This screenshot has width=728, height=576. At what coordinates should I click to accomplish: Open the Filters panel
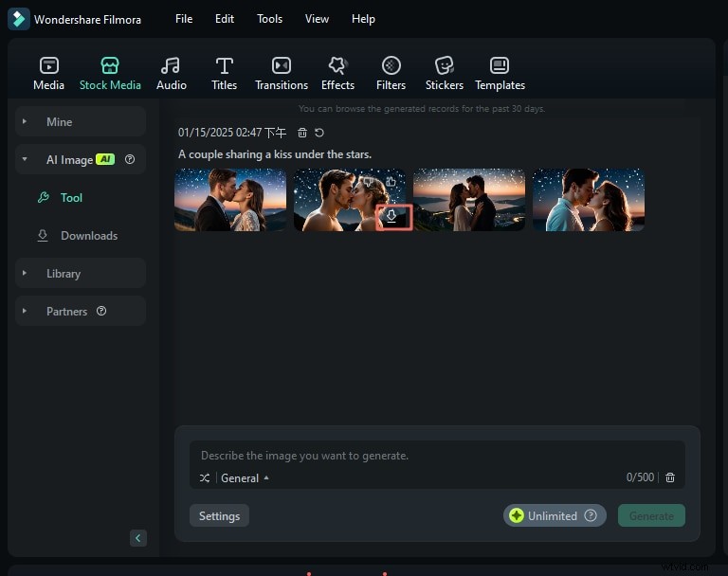pos(391,74)
